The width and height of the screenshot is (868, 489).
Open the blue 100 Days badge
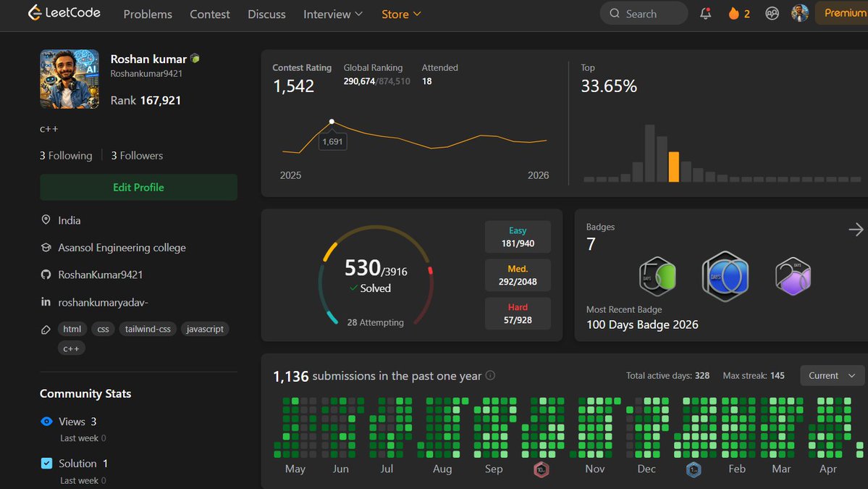click(x=725, y=276)
